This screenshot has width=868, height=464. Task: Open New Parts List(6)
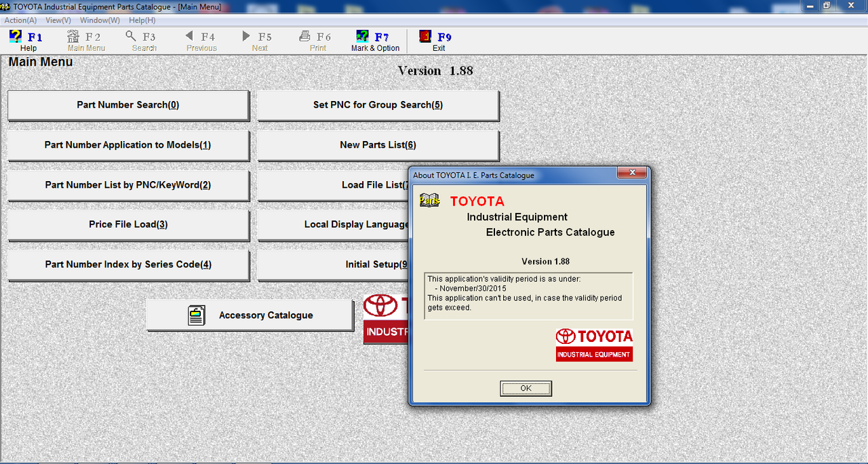click(378, 145)
